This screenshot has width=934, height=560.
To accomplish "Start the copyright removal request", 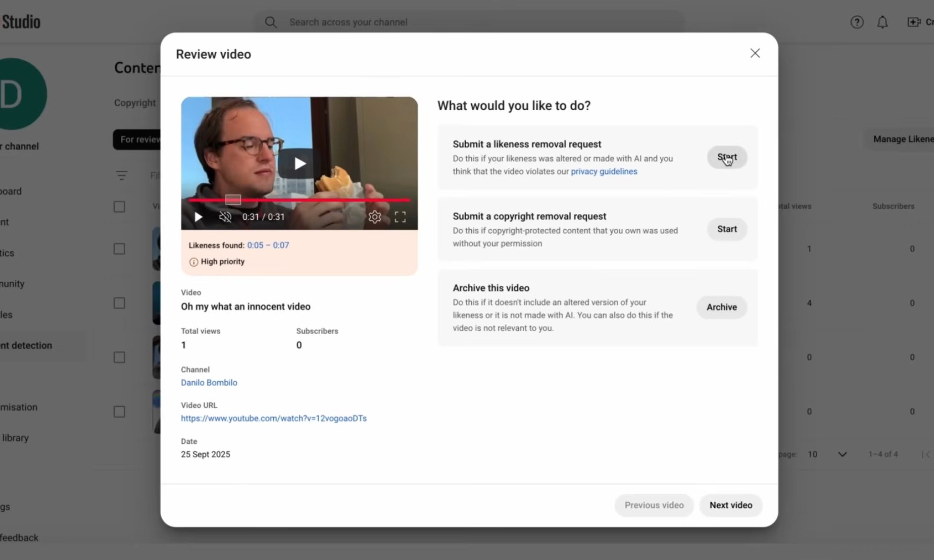I will (727, 229).
